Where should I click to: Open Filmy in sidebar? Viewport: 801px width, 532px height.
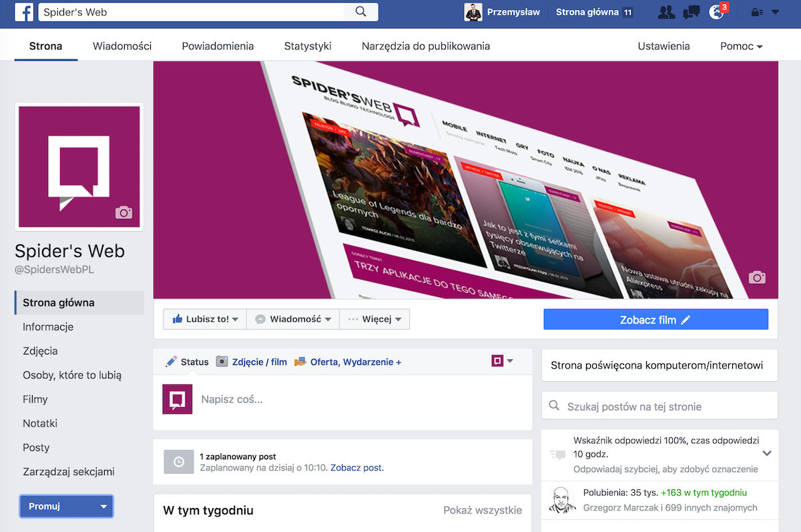pyautogui.click(x=35, y=399)
